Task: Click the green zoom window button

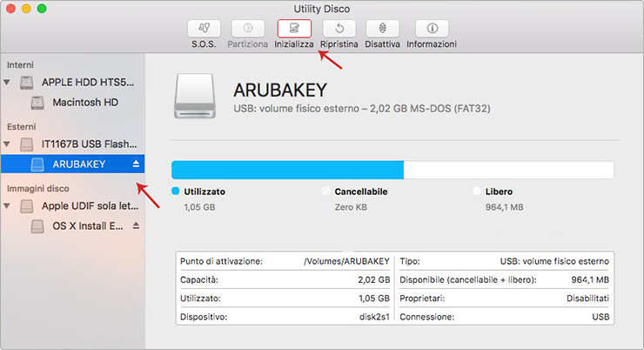Action: [42, 9]
